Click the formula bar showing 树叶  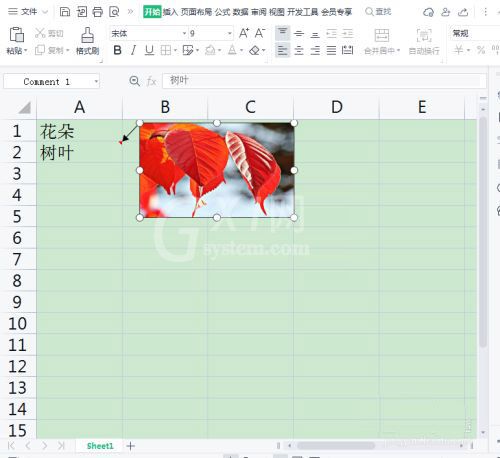[x=324, y=81]
